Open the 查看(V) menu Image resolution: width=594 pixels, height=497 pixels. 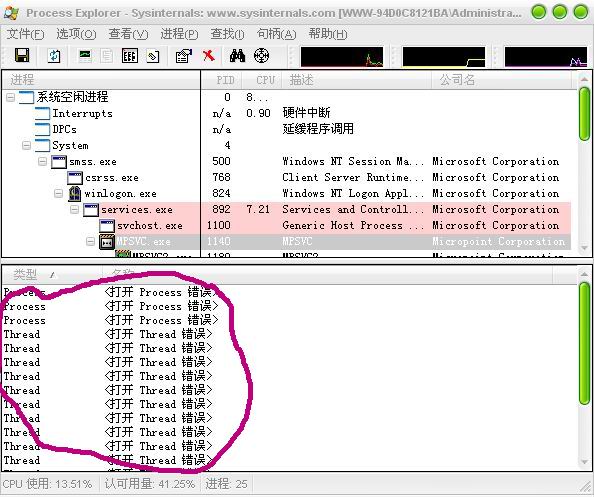tap(128, 34)
